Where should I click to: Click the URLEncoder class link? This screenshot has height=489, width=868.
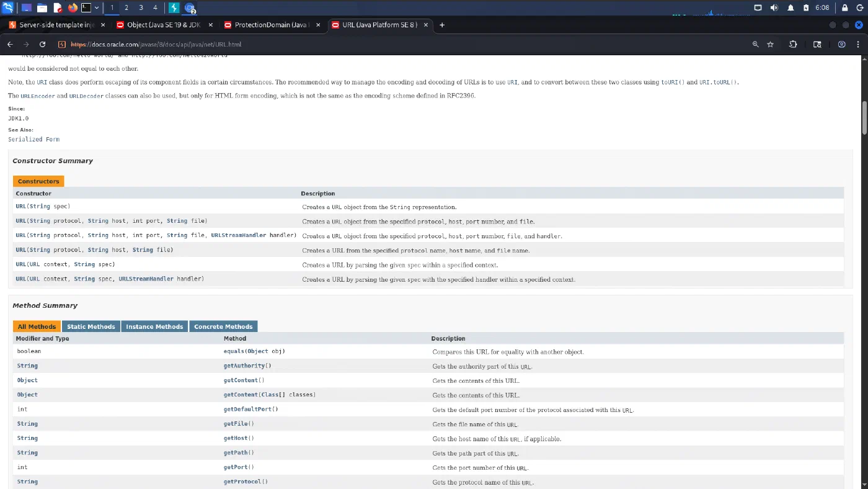click(x=38, y=96)
